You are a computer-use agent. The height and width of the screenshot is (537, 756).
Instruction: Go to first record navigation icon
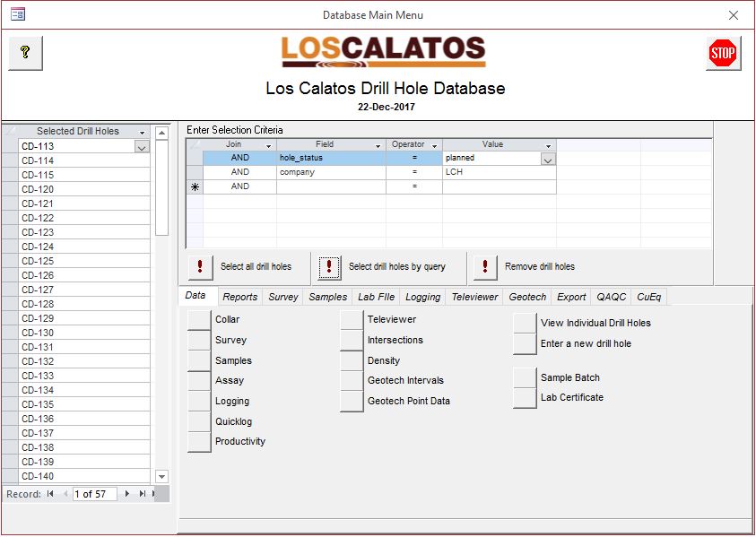50,494
